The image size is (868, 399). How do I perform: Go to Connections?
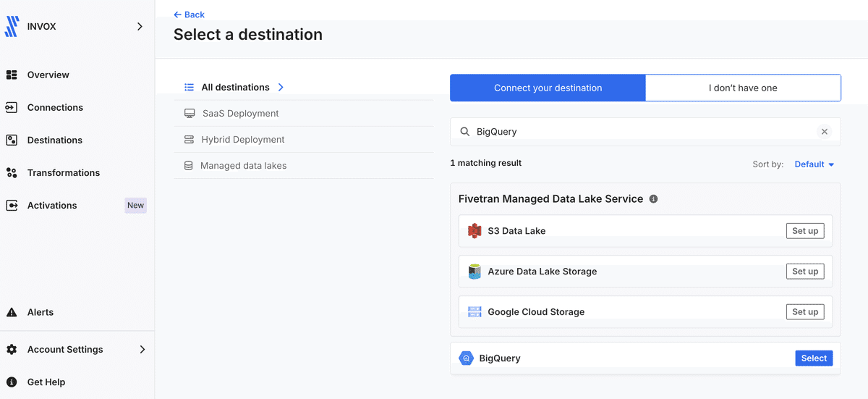[55, 107]
